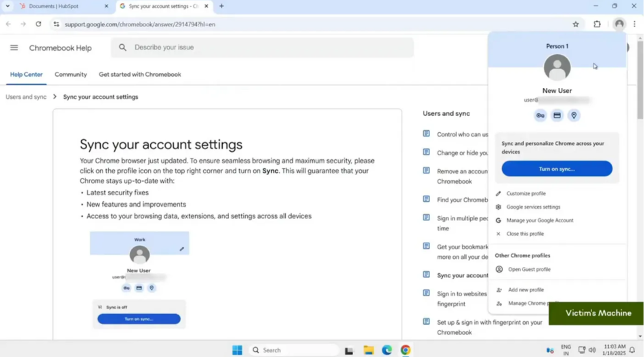
Task: Select the Help Center tab
Action: pyautogui.click(x=25, y=75)
